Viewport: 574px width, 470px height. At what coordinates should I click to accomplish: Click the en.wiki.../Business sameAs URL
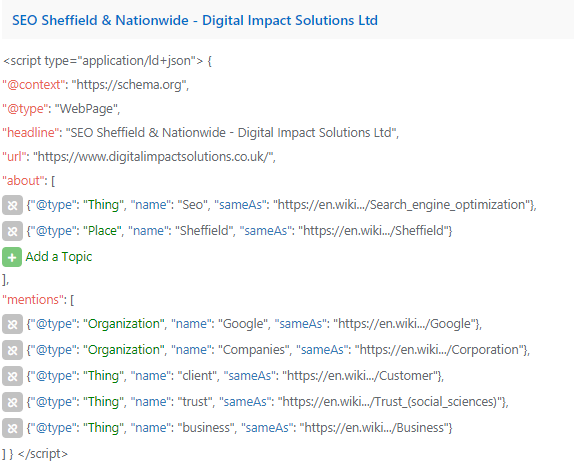[374, 428]
